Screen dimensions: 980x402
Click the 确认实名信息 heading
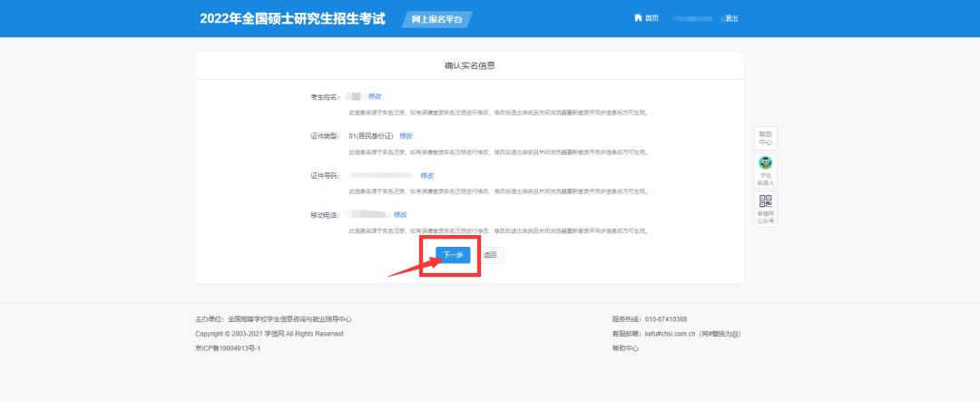[x=470, y=65]
